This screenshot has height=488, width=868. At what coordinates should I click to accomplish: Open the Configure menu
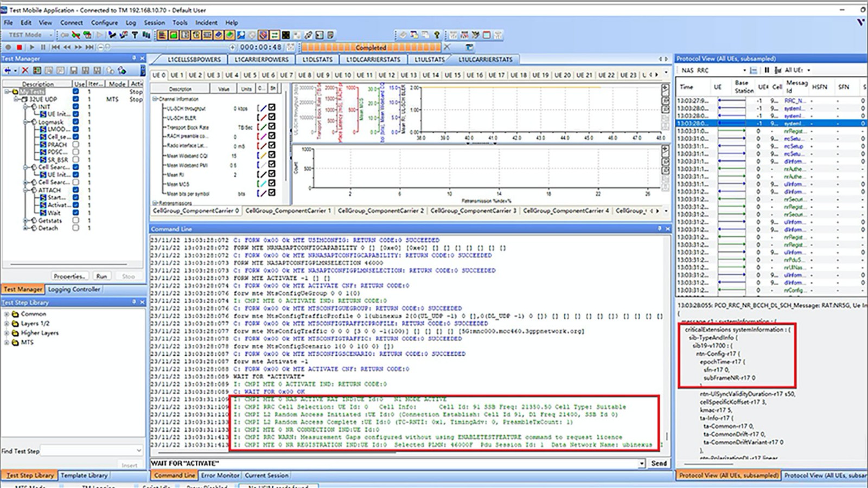tap(104, 23)
